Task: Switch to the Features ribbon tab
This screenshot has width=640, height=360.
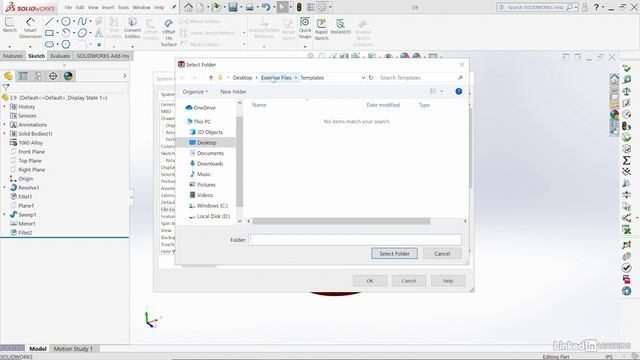Action: point(13,56)
